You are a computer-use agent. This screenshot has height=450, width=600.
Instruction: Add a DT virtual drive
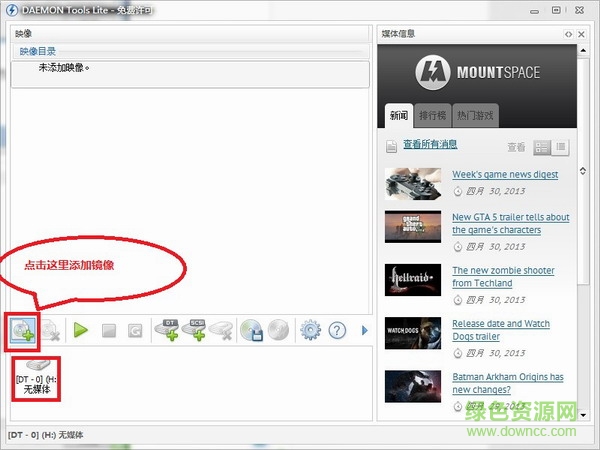(x=167, y=330)
